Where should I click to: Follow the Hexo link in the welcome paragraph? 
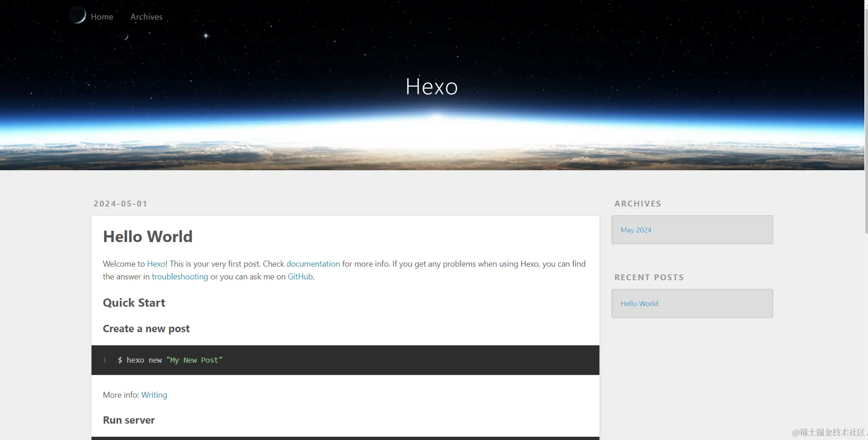(156, 263)
